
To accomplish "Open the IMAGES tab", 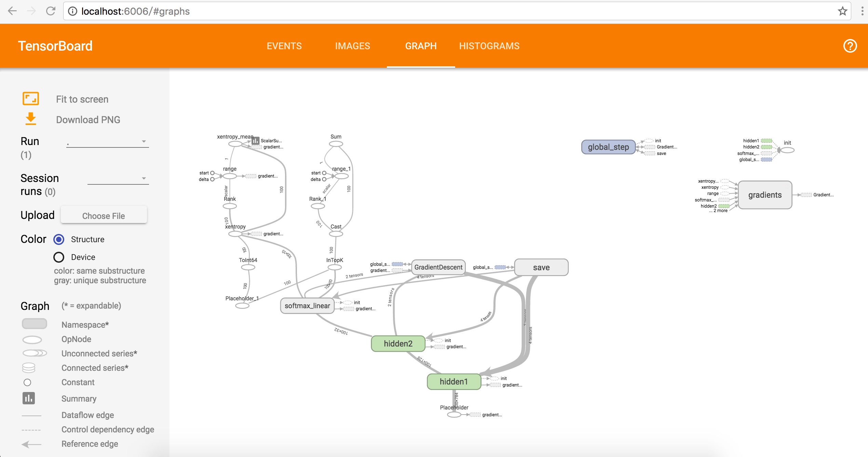I will (x=352, y=46).
